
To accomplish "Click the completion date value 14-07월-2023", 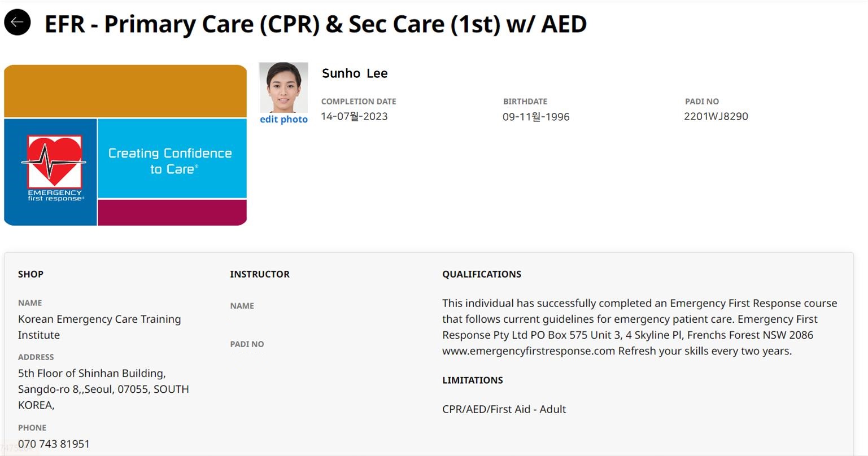I will (354, 116).
